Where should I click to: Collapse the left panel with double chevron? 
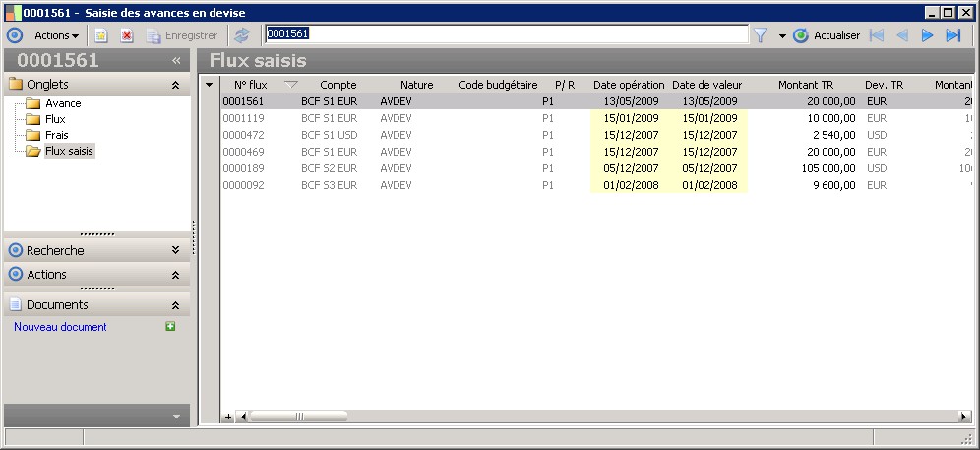[x=176, y=60]
